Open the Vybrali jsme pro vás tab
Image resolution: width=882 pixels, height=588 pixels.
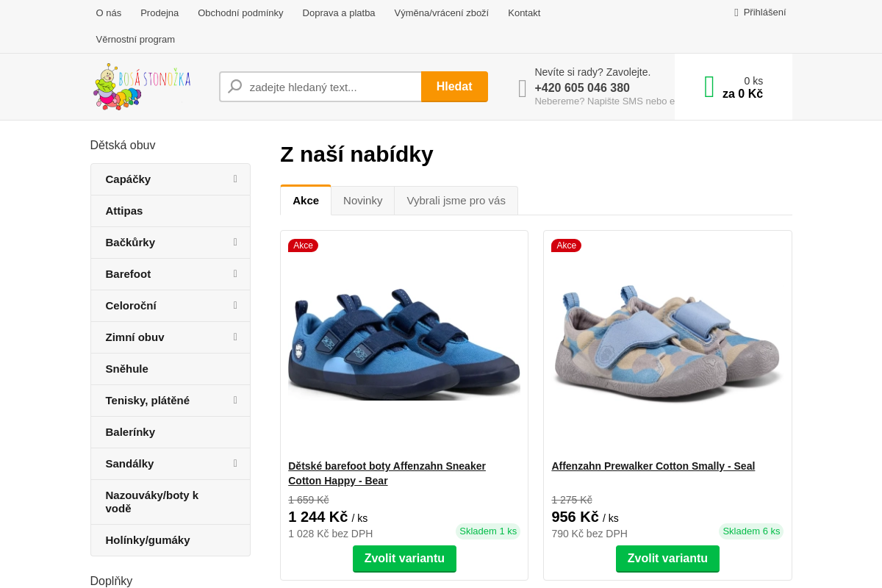click(x=456, y=200)
